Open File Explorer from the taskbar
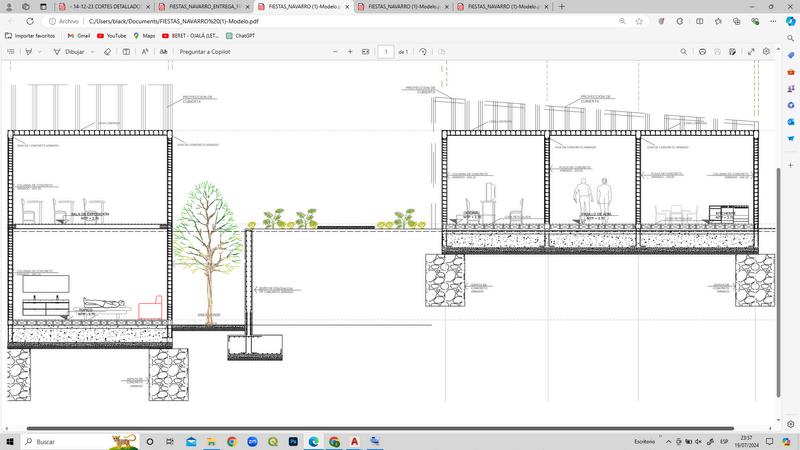The height and width of the screenshot is (450, 800). (211, 441)
